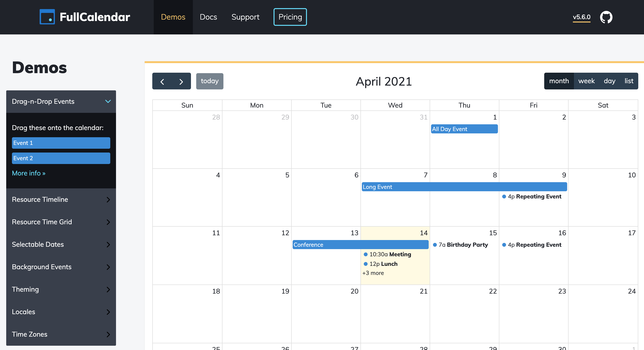This screenshot has width=644, height=350.
Task: Click the blue dot beside Birthday Party
Action: [435, 245]
